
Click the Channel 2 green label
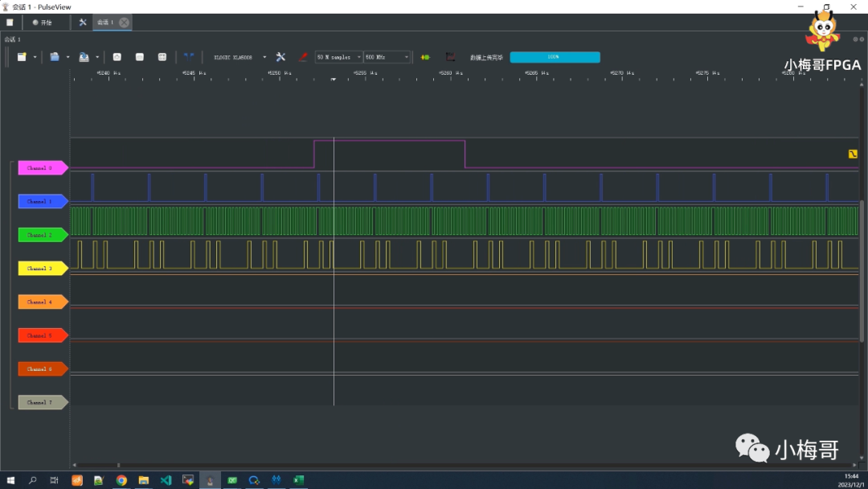(43, 235)
